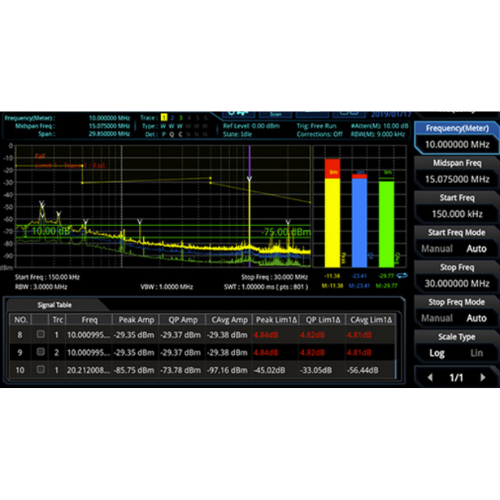Check the box for signal No. 10
This screenshot has width=500, height=500.
pos(41,369)
